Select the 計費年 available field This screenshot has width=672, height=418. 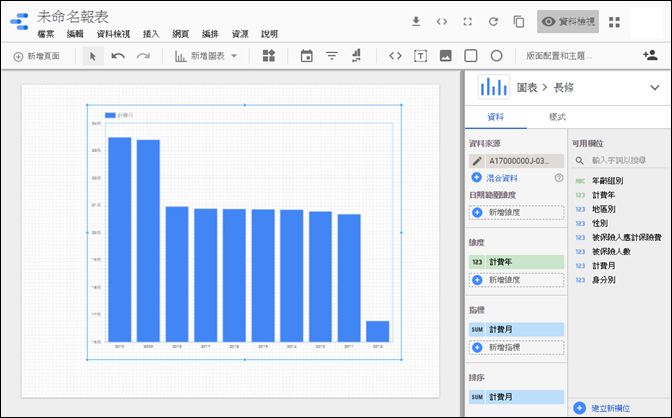tap(603, 195)
